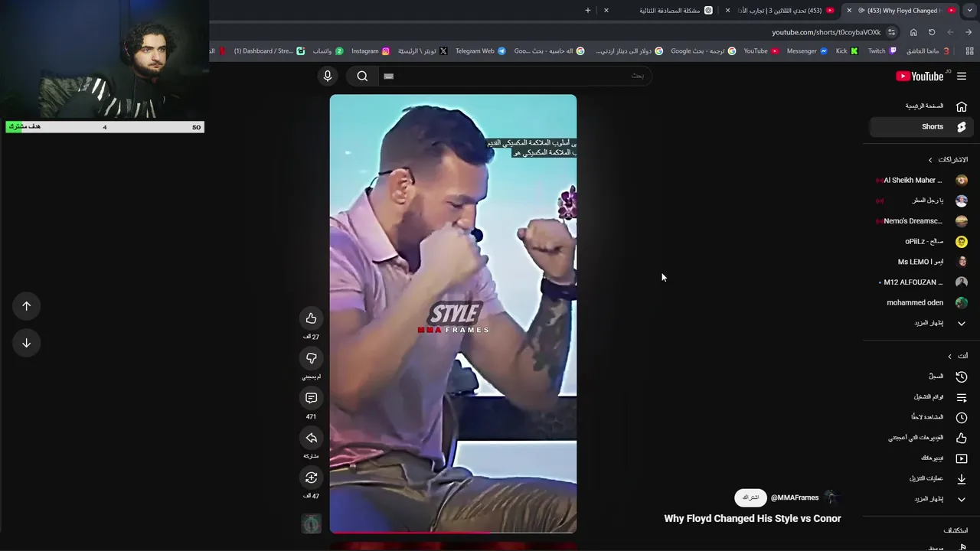Open Watch Later in the sidebar
The image size is (980, 551).
click(x=922, y=417)
